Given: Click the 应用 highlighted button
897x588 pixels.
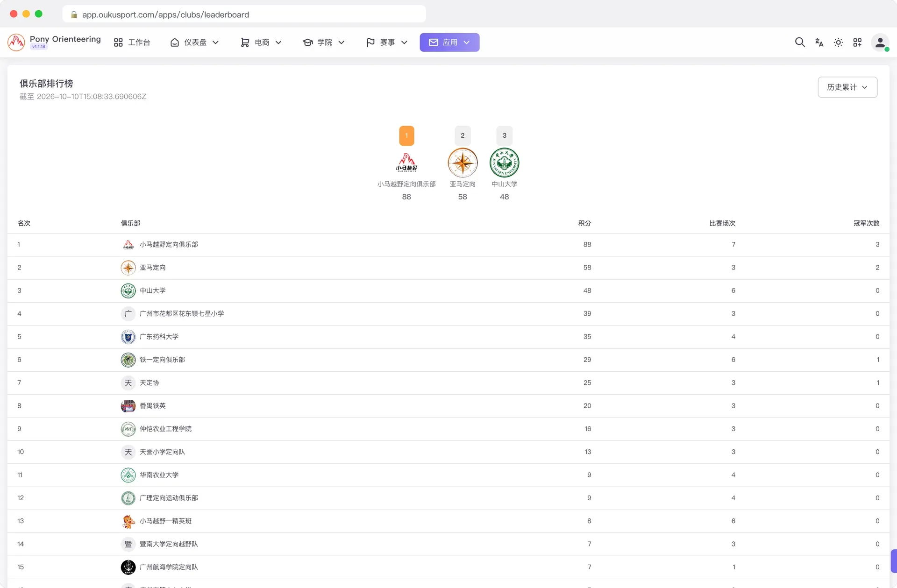Looking at the screenshot, I should [x=449, y=43].
